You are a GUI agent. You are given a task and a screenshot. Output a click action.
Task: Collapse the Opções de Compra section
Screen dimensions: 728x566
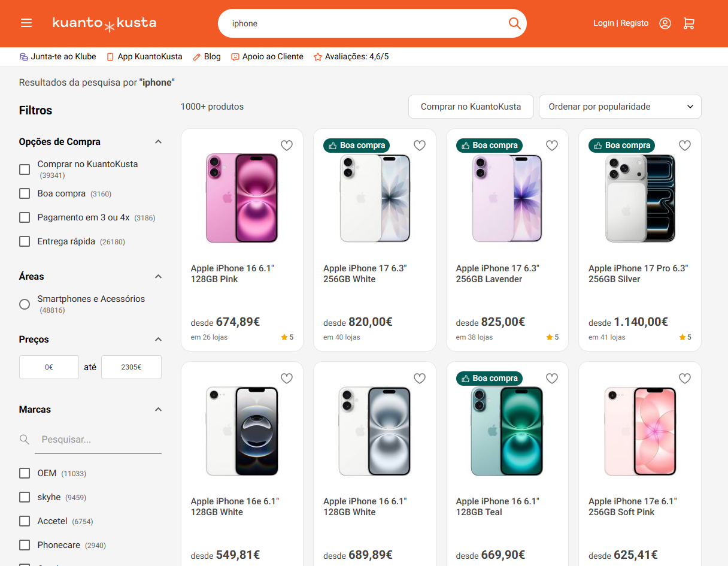click(158, 142)
